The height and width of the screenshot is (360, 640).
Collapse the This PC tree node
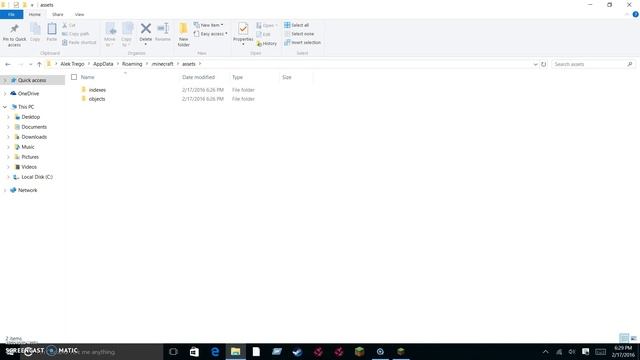click(x=5, y=107)
